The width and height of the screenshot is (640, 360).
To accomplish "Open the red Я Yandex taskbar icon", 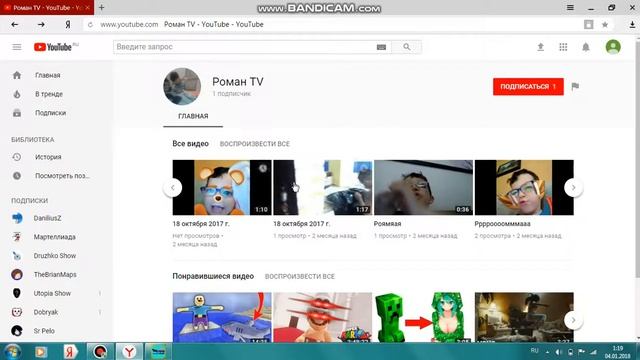I will click(70, 351).
